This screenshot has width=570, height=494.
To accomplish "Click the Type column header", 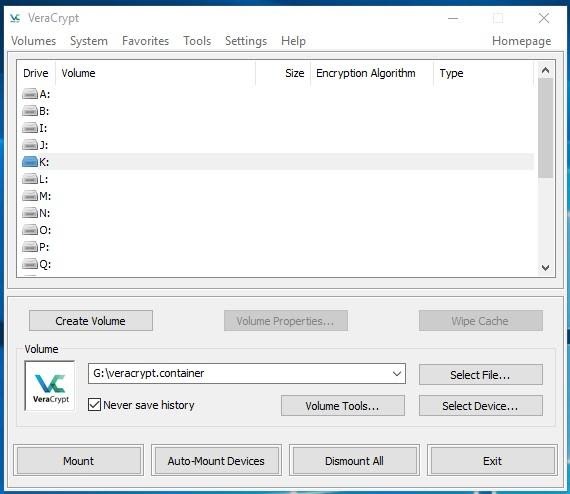I will tap(483, 73).
